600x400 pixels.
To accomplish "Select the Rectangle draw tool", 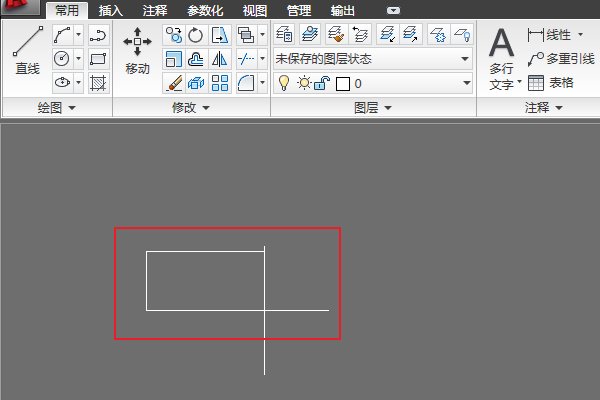I will tap(98, 60).
